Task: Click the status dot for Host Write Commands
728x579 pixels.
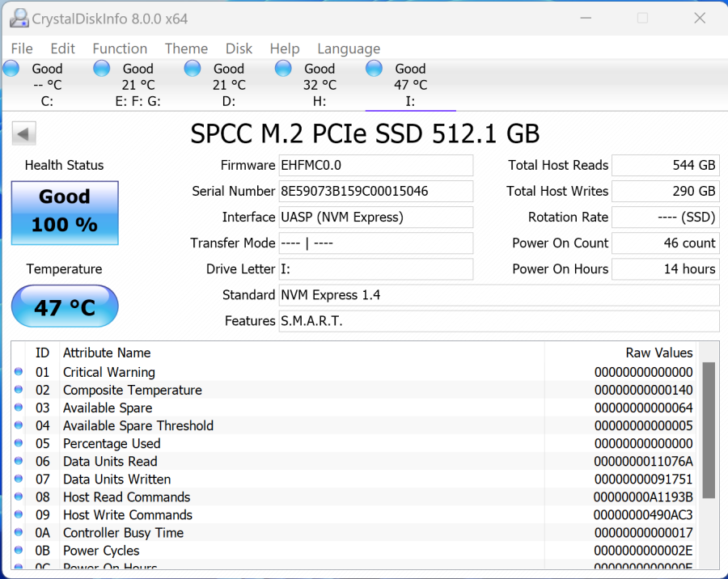Action: click(19, 514)
